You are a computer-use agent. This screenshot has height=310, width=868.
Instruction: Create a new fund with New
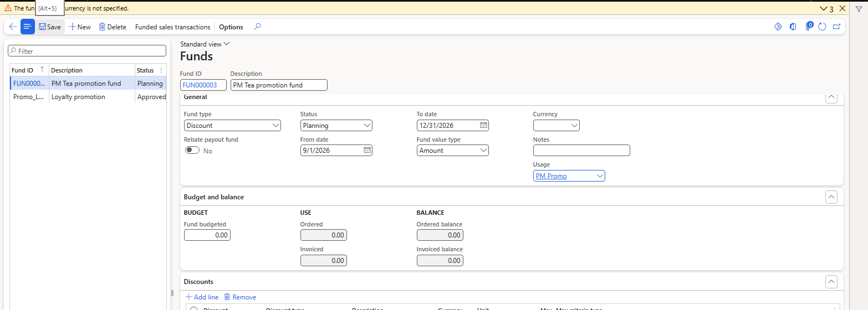(80, 27)
